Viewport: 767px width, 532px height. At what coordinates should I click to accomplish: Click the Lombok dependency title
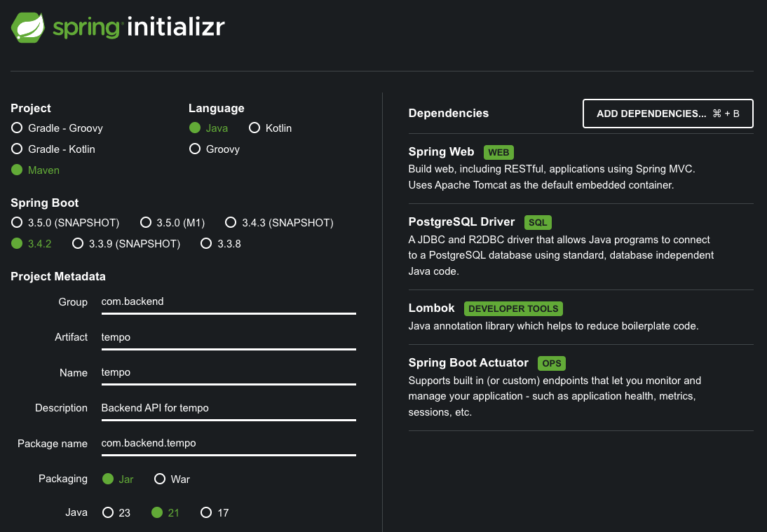click(431, 308)
